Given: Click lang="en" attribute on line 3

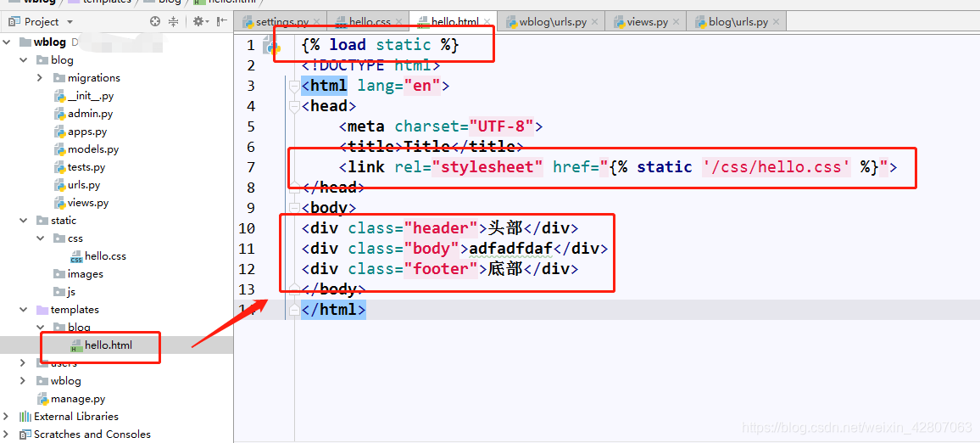Looking at the screenshot, I should [398, 86].
